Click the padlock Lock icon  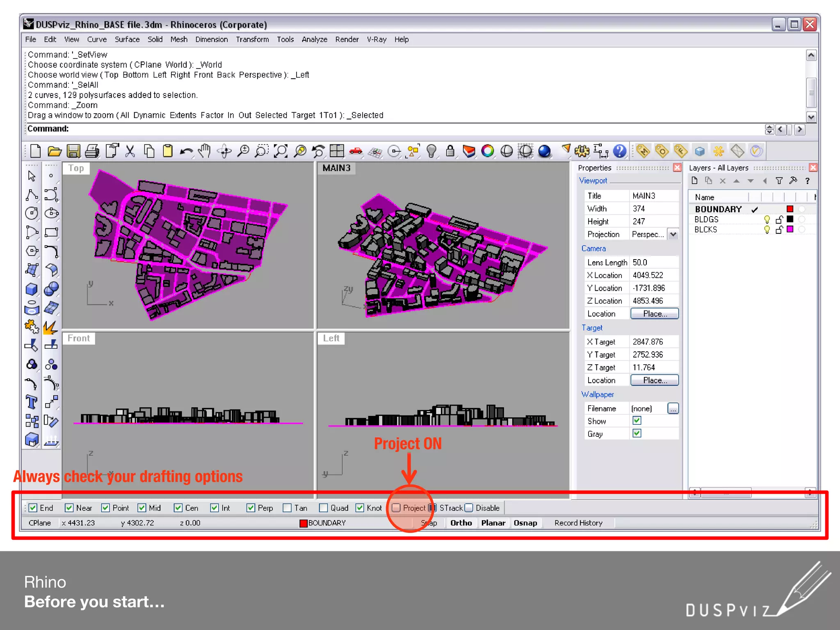[x=450, y=151]
